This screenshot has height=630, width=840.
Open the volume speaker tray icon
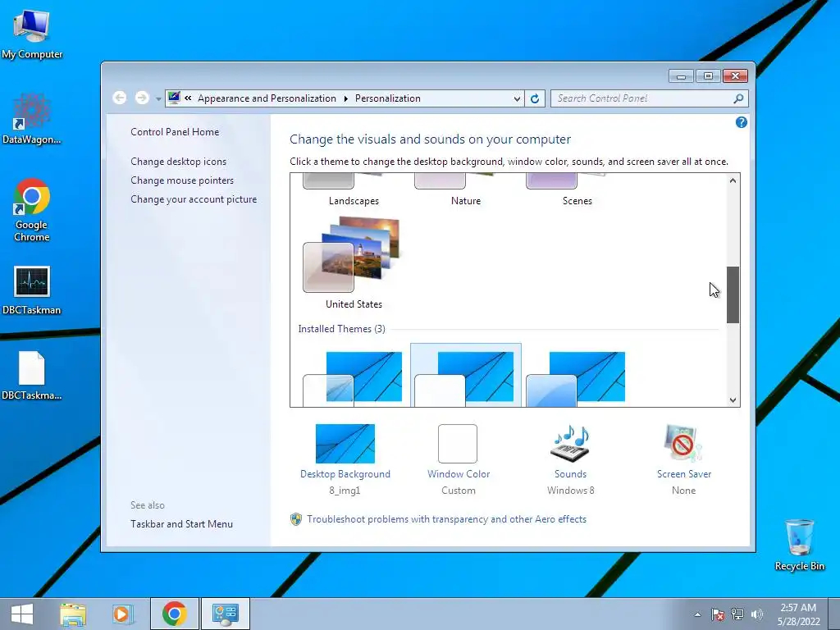756,614
